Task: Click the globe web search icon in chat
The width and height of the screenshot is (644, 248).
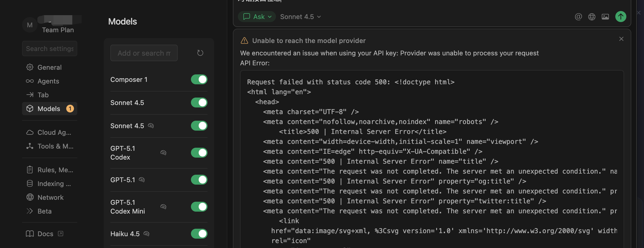Action: tap(592, 17)
